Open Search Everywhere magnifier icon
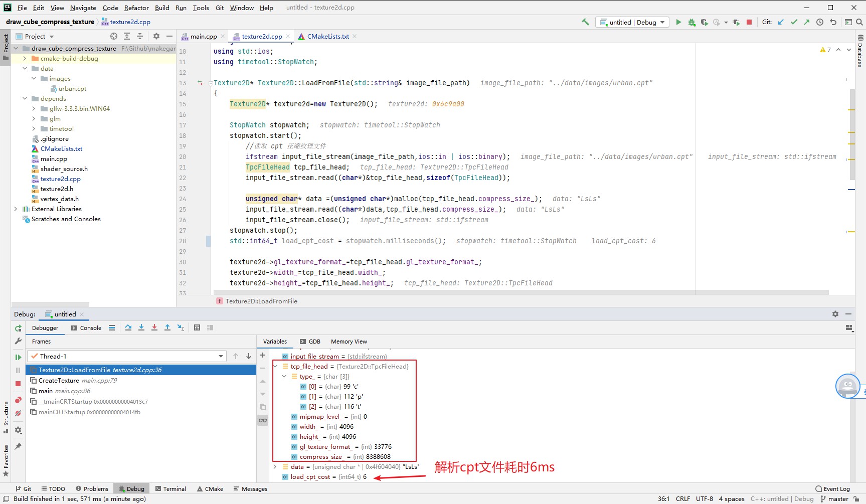Viewport: 866px width, 504px height. (859, 22)
